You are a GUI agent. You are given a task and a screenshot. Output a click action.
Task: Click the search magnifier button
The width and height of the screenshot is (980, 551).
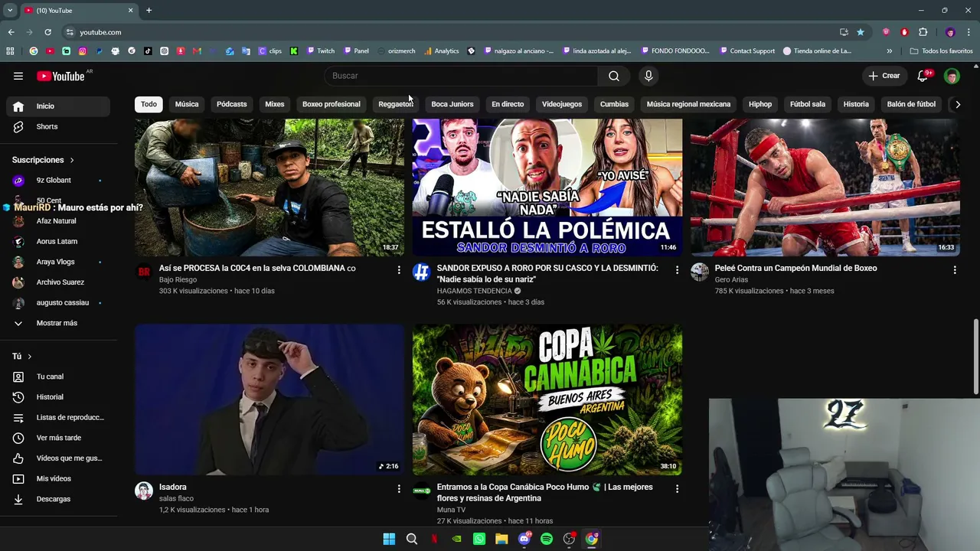(x=614, y=76)
